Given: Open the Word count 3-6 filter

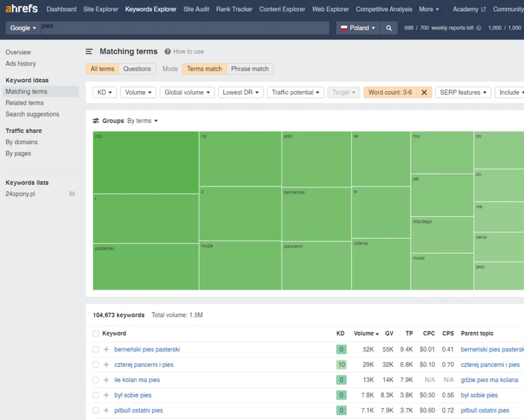Looking at the screenshot, I should [x=390, y=92].
